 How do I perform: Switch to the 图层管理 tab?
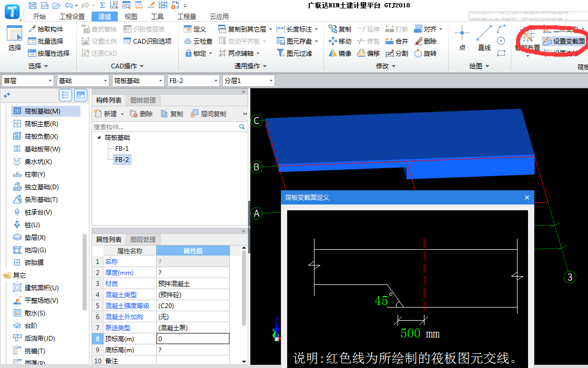pyautogui.click(x=143, y=239)
